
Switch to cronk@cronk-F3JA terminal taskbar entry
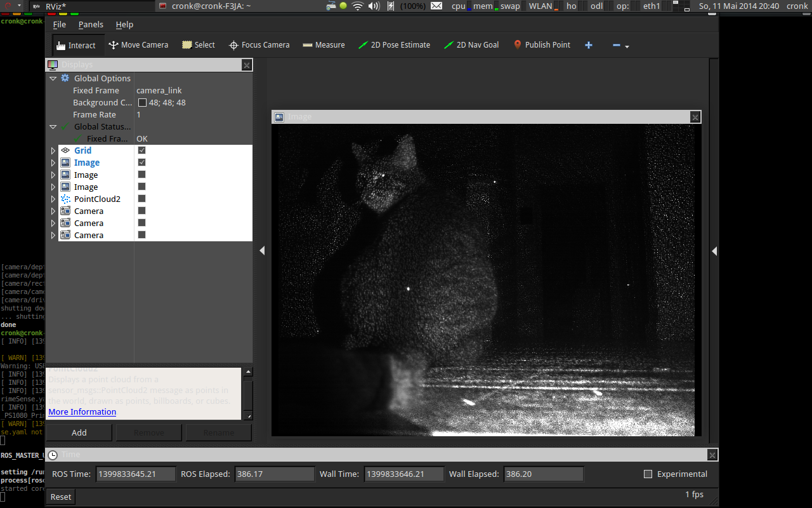pyautogui.click(x=204, y=6)
